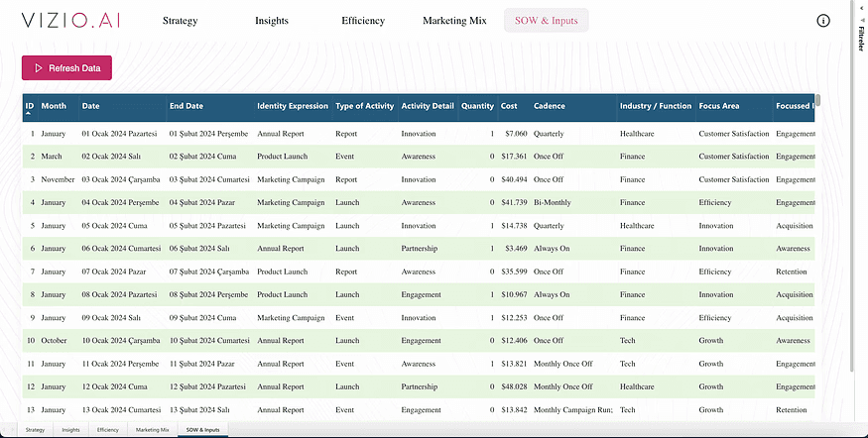Image resolution: width=868 pixels, height=438 pixels.
Task: Click the cell "09 Ocak 2024 Salı"
Action: [111, 318]
